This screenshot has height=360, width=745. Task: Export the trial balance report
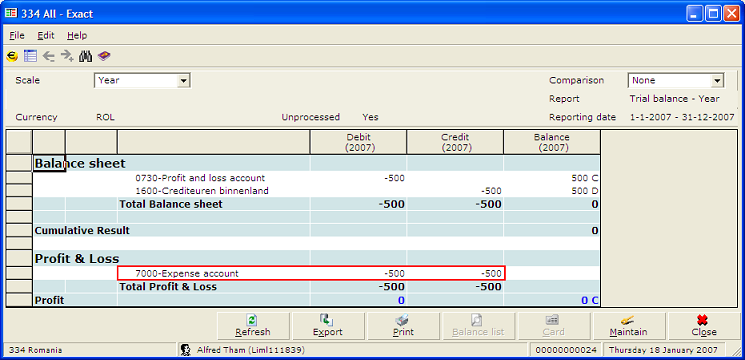[328, 326]
